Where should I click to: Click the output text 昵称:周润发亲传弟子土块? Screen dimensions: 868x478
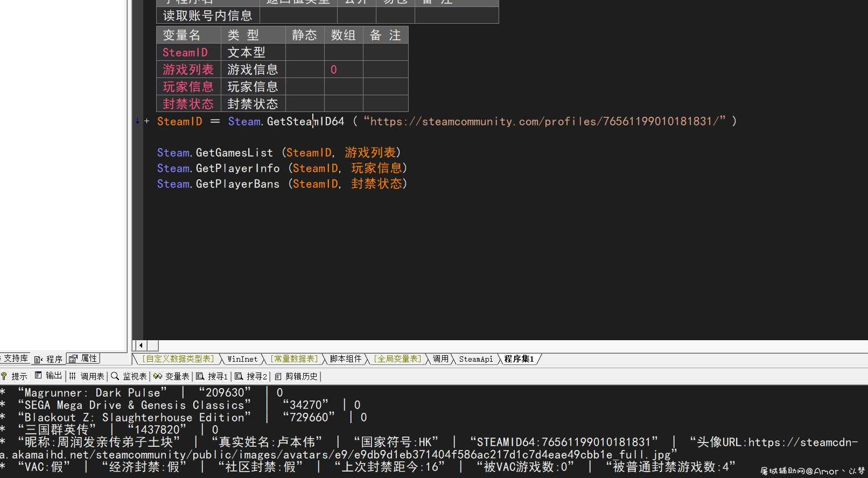[x=99, y=442]
